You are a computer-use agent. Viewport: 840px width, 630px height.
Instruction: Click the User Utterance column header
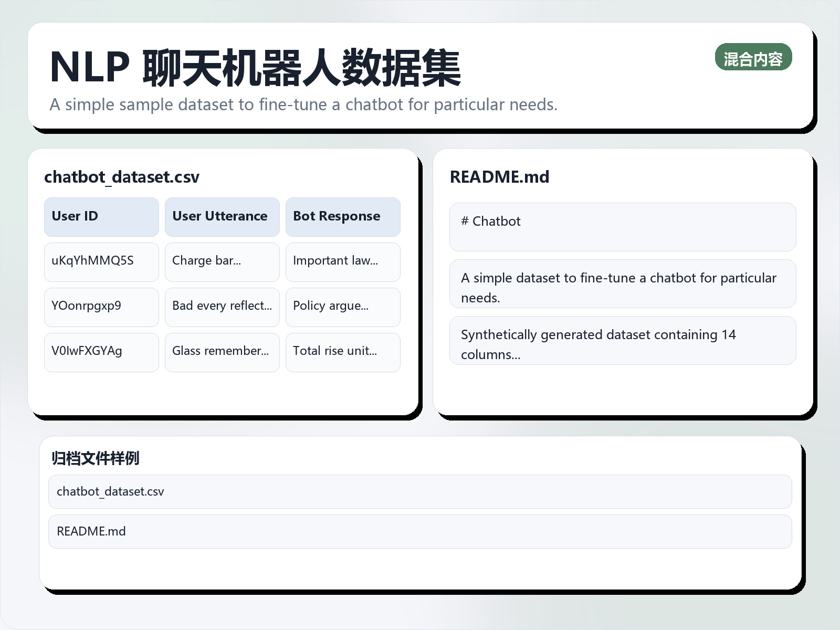(222, 216)
